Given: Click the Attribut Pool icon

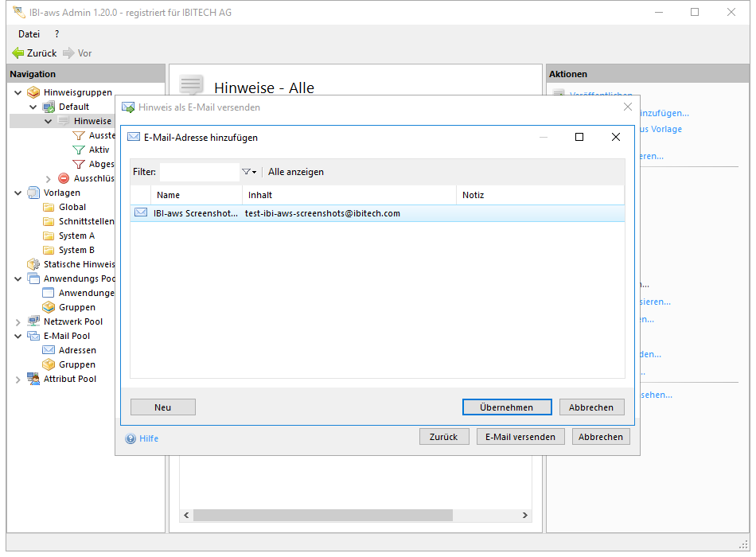Looking at the screenshot, I should coord(33,379).
